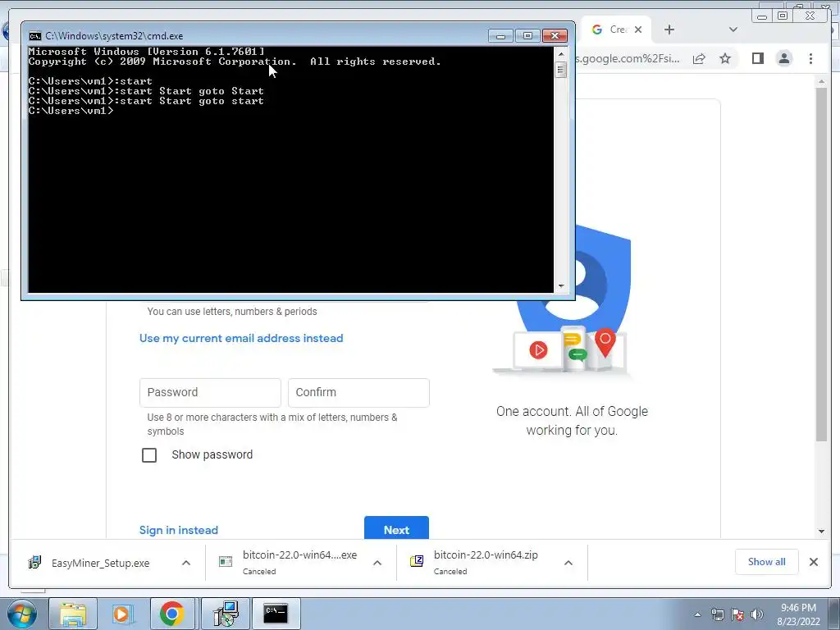Open Chrome three-dot menu
The height and width of the screenshot is (630, 840).
810,58
